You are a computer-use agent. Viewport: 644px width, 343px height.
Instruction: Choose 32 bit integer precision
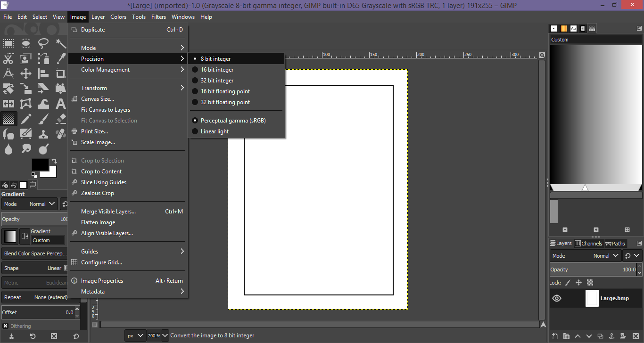pos(236,81)
